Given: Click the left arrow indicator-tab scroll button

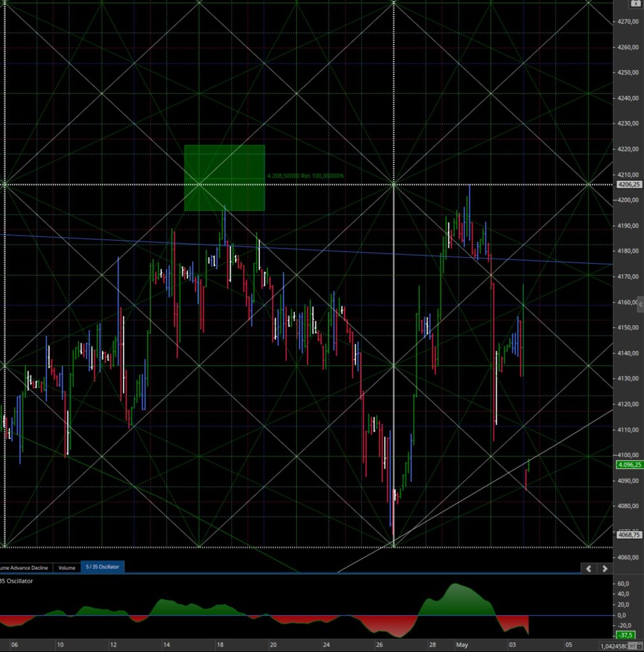Looking at the screenshot, I should point(589,569).
